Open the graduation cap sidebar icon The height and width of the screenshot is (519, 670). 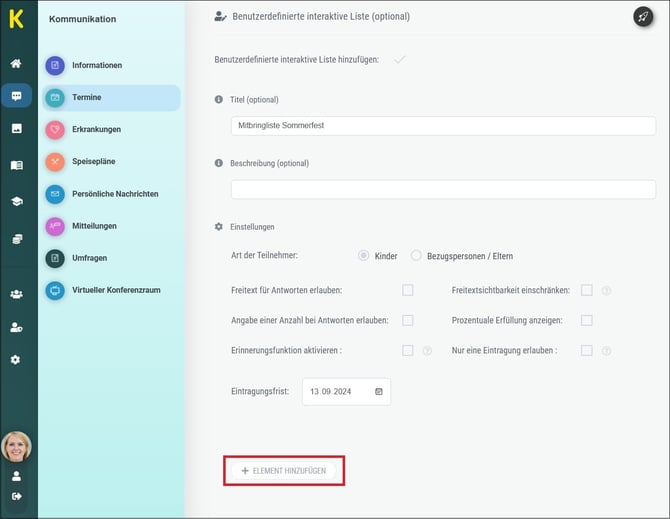16,201
